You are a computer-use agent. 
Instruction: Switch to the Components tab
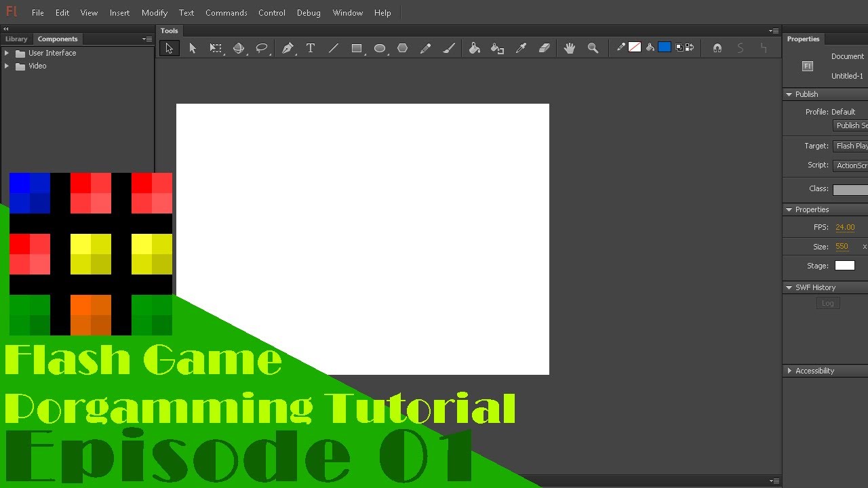(58, 39)
